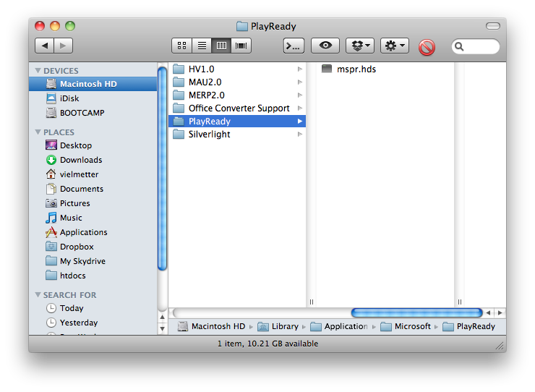Go forward with the right arrow button
This screenshot has width=535, height=392.
coord(63,46)
